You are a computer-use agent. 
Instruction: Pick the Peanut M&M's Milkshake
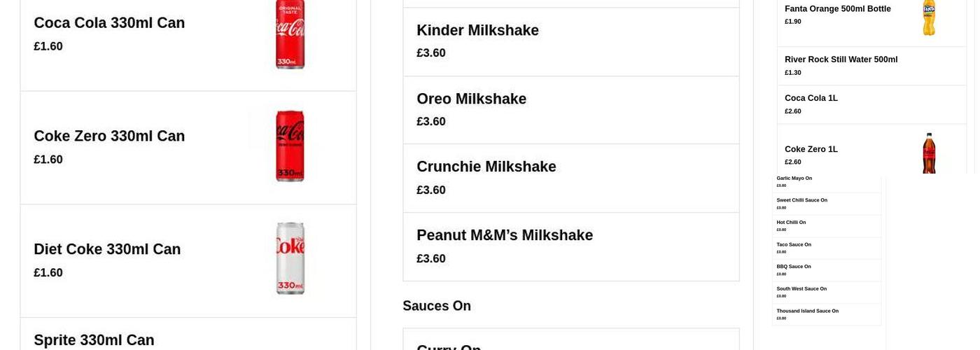point(570,246)
